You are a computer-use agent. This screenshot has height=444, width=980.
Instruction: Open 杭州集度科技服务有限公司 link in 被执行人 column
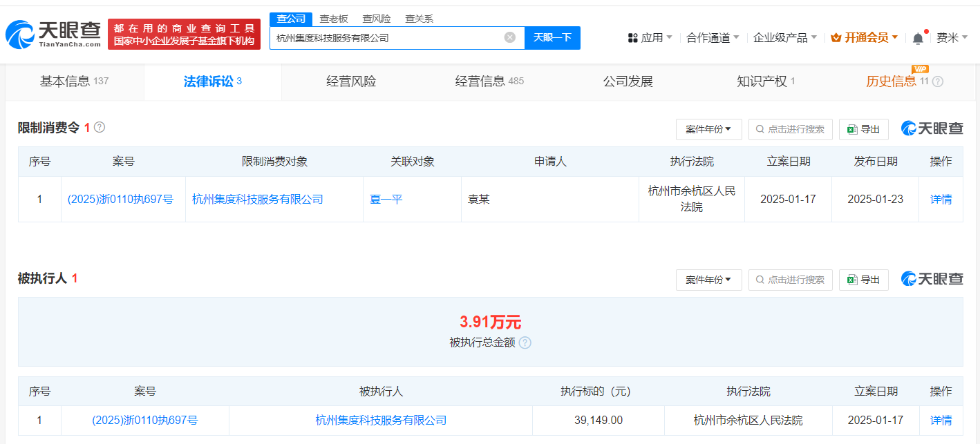[381, 420]
